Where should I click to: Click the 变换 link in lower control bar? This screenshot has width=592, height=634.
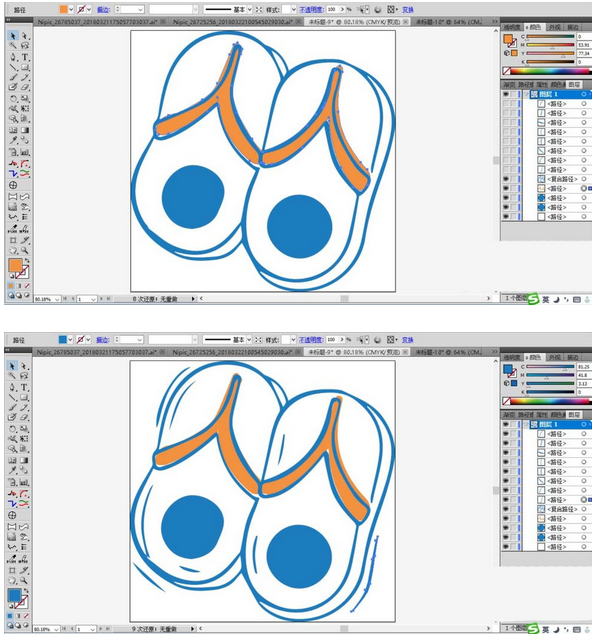point(408,340)
